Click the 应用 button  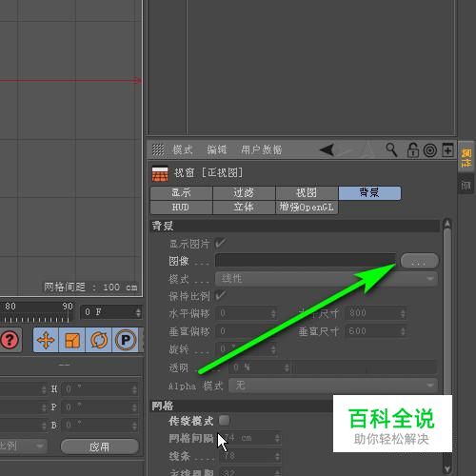point(100,446)
